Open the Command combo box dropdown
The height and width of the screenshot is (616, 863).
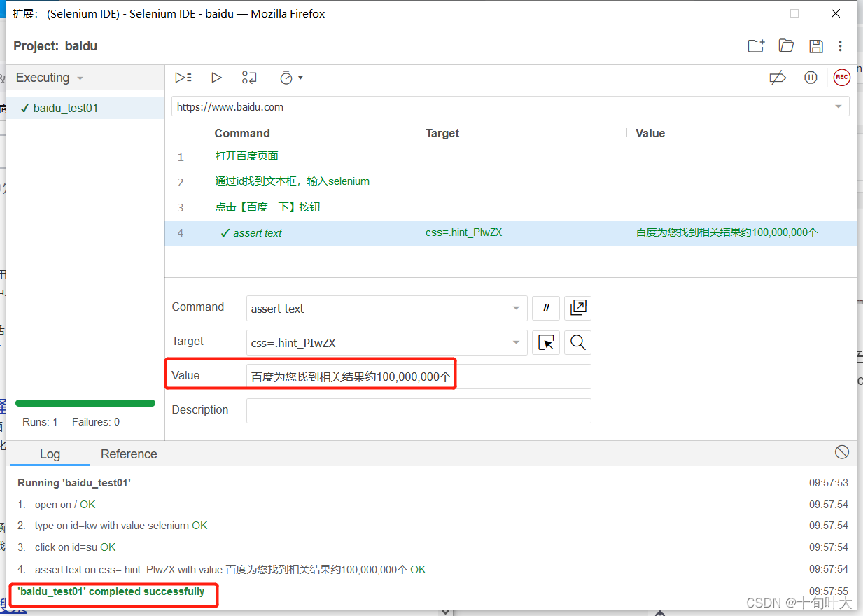516,309
